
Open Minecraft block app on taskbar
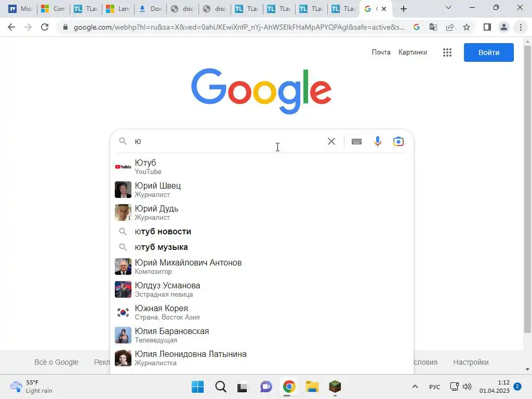(x=335, y=387)
